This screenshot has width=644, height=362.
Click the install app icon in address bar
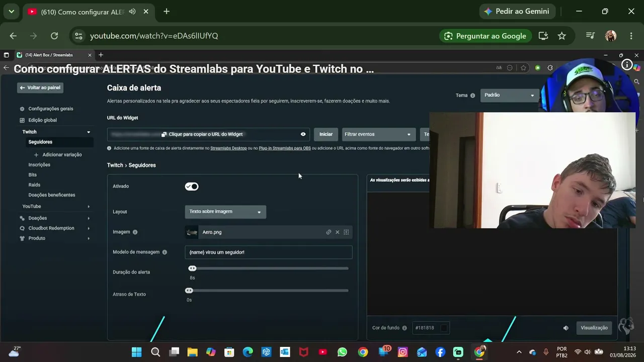coord(543,36)
